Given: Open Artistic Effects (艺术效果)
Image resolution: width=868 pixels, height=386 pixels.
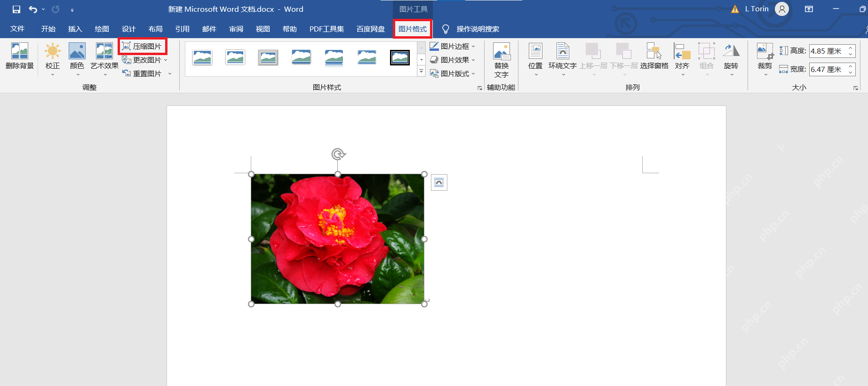Looking at the screenshot, I should click(x=104, y=59).
